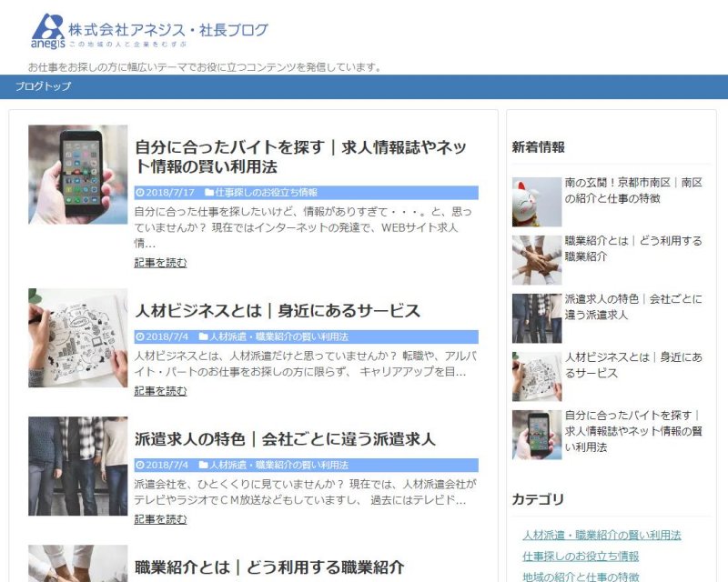Open the ブログトップ menu item
This screenshot has height=582, width=728.
pos(43,86)
